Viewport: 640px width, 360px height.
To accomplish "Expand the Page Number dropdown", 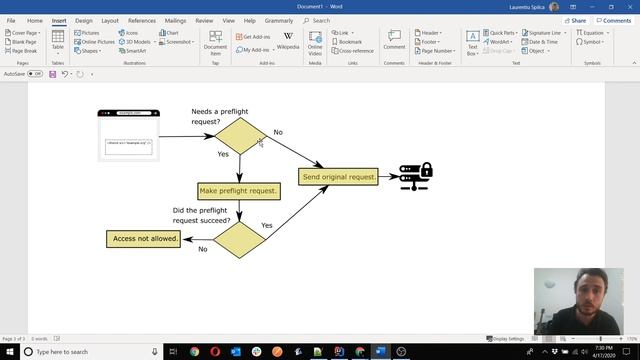I will [x=454, y=51].
